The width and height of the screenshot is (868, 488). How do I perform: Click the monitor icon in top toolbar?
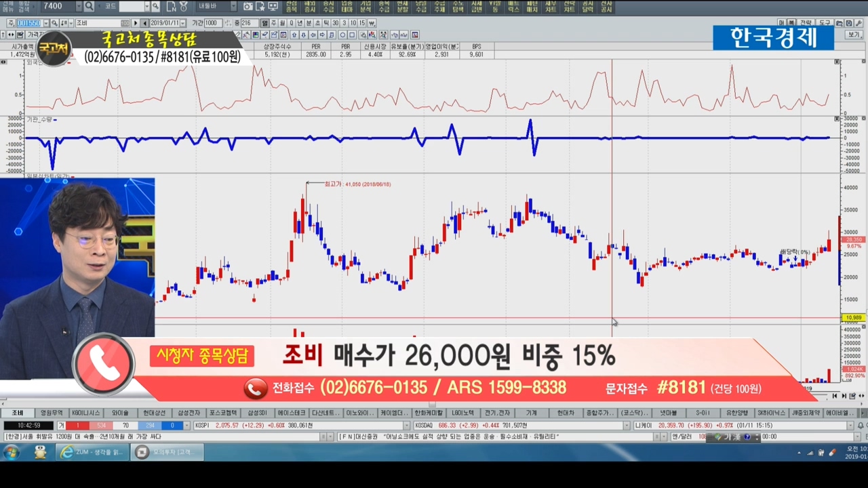[273, 6]
